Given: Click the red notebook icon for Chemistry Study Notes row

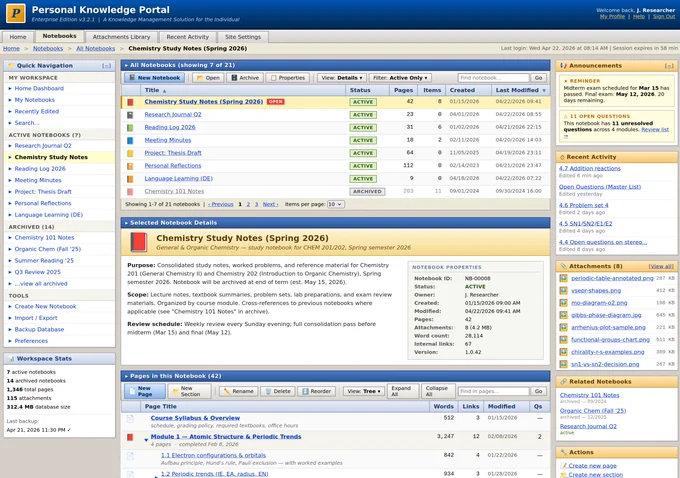Looking at the screenshot, I should click(130, 102).
